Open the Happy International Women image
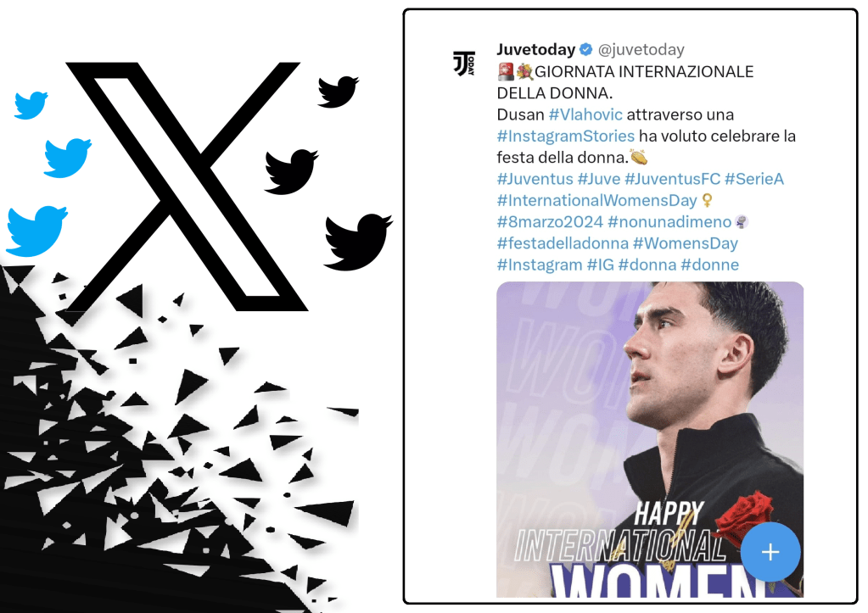This screenshot has height=613, width=868. 650,439
